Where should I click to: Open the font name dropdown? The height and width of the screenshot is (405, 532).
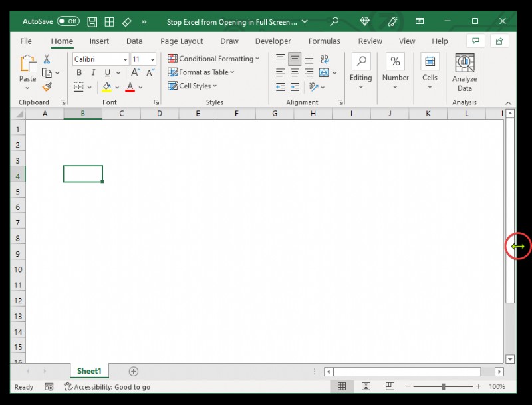click(x=124, y=59)
